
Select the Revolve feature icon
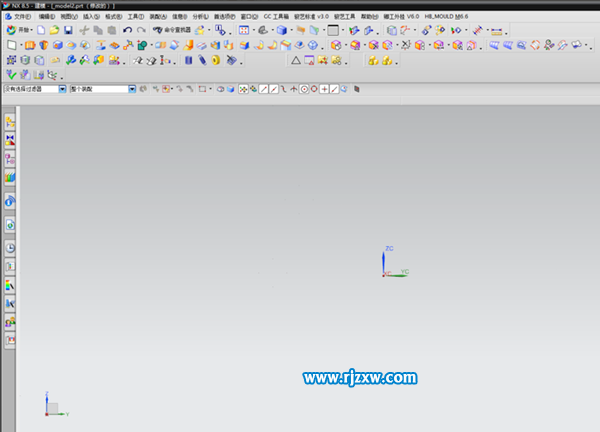click(x=44, y=45)
